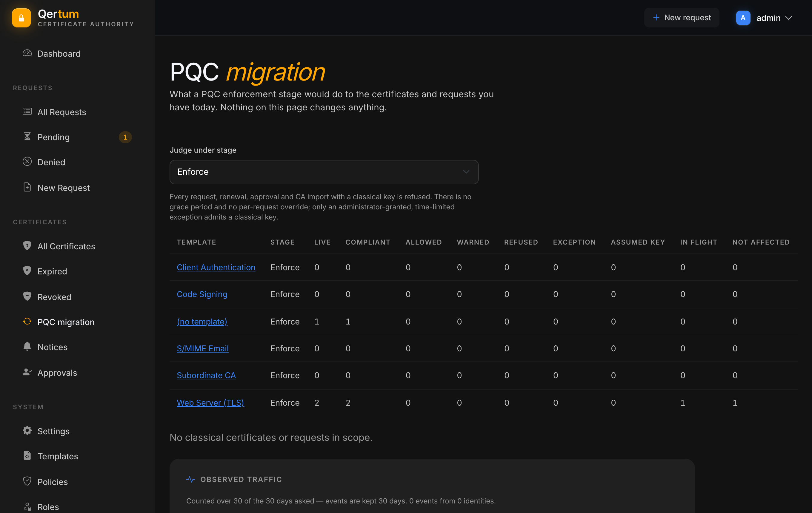Image resolution: width=812 pixels, height=513 pixels.
Task: Open Dashboard via its gauge icon
Action: click(x=27, y=53)
